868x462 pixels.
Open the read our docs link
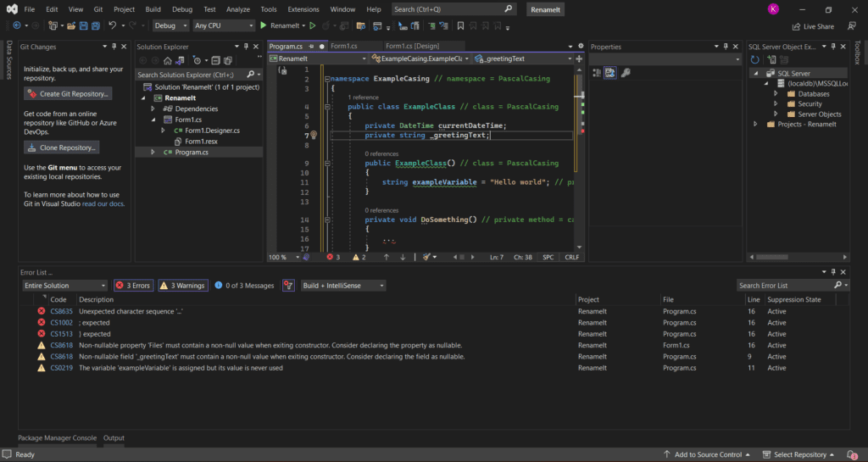pos(103,203)
